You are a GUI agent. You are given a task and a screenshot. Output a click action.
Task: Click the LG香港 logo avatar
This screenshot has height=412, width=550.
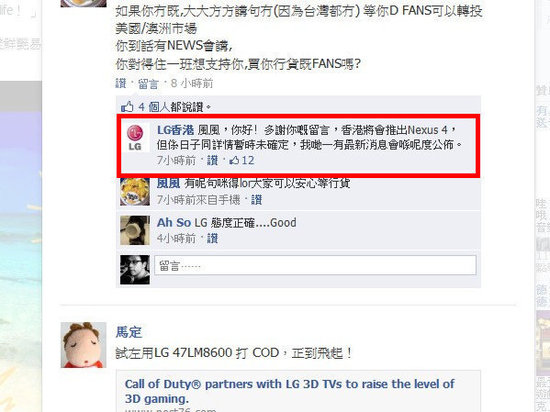point(135,138)
